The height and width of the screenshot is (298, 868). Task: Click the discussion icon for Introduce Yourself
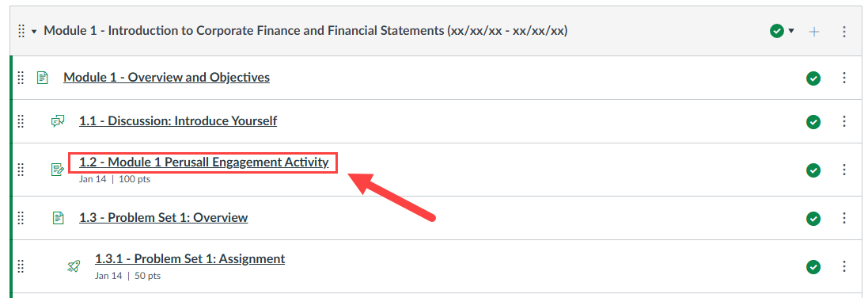(58, 121)
